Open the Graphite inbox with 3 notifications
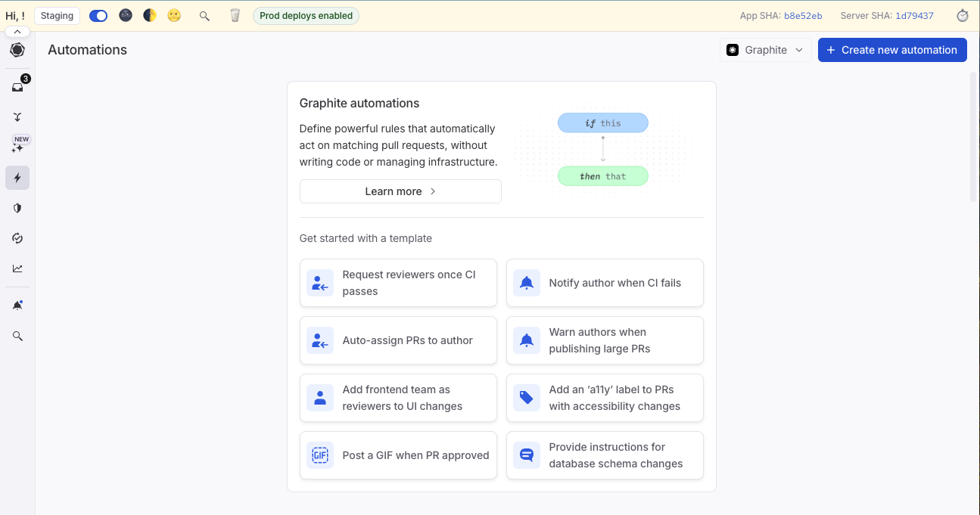Screen dimensions: 980x515 (x=17, y=85)
